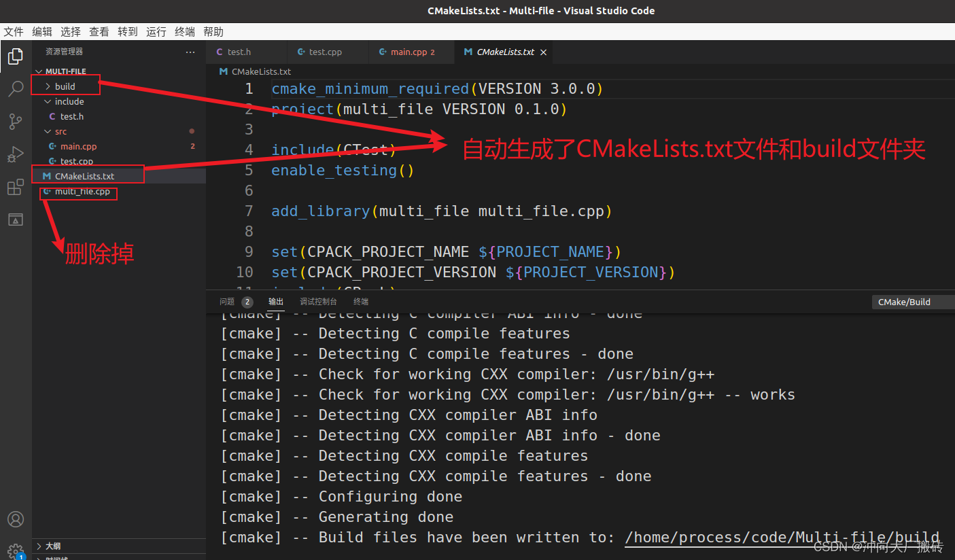Image resolution: width=955 pixels, height=560 pixels.
Task: Select test.h in the explorer tree
Action: click(x=119, y=117)
